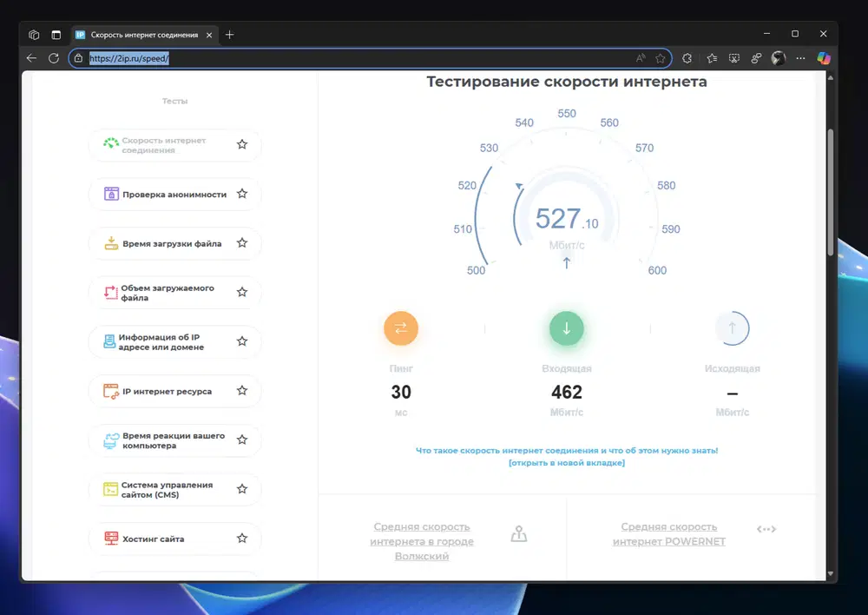Viewport: 868px width, 615px height.
Task: Open 'Время реакции вашего компьютера' item
Action: (x=174, y=440)
